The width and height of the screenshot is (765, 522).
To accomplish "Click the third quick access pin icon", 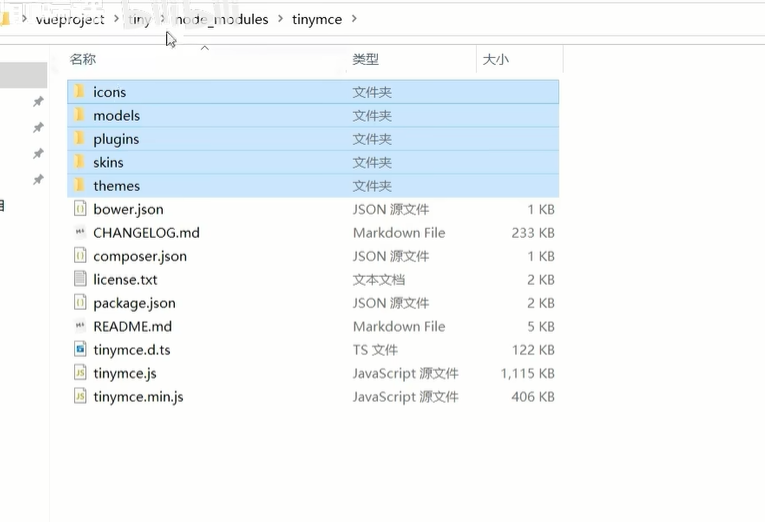I will pos(38,154).
